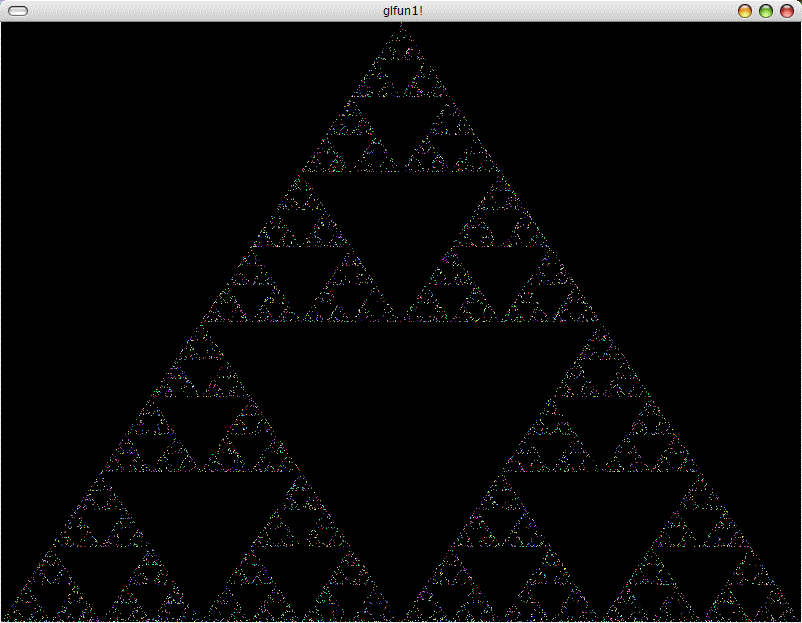Click the "glfun1!" window title text
This screenshot has width=802, height=623.
click(x=403, y=10)
